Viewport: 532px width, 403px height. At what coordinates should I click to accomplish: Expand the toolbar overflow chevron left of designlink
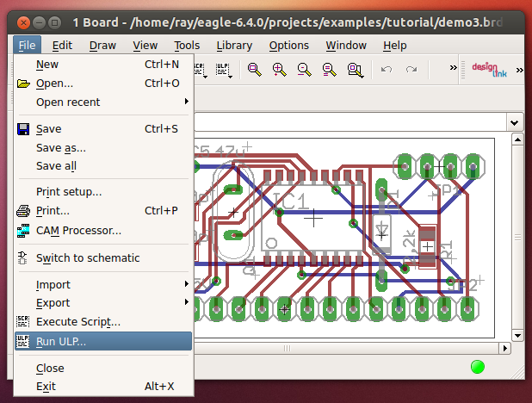click(x=453, y=67)
